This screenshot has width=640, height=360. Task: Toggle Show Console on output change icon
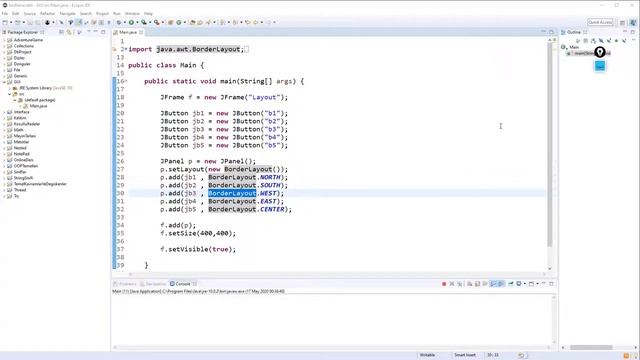[493, 284]
